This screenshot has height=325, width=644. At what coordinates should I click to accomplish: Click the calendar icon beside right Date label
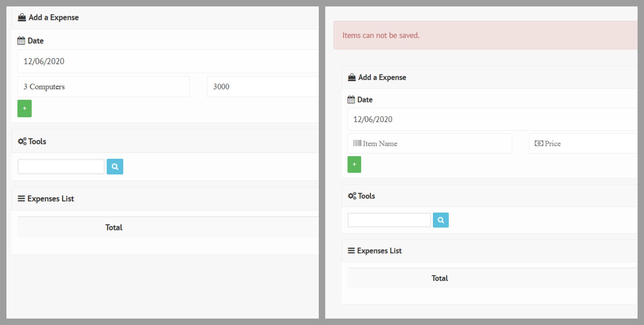[351, 100]
